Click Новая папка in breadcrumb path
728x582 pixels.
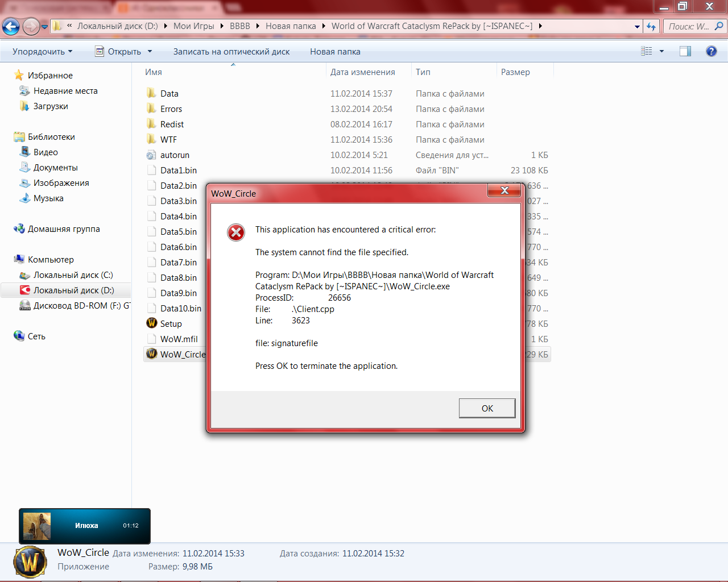click(291, 26)
